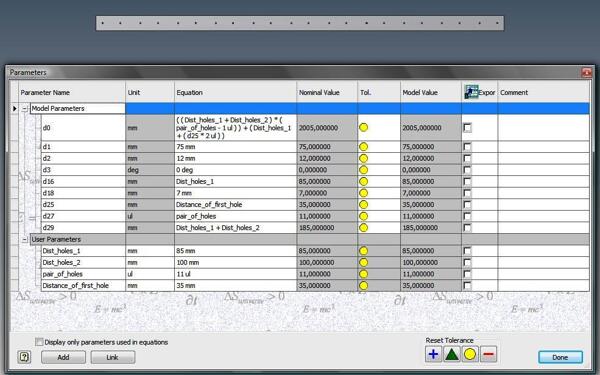The height and width of the screenshot is (375, 600).
Task: Click the yellow circle Reset Tolerance icon
Action: (470, 354)
